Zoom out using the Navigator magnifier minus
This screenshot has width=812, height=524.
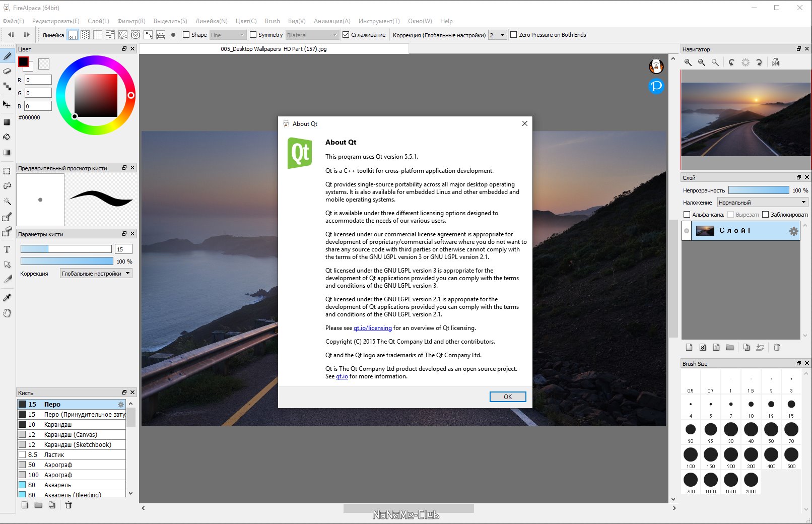(702, 62)
